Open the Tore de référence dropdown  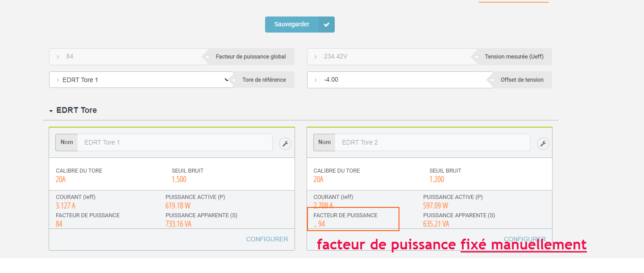141,80
